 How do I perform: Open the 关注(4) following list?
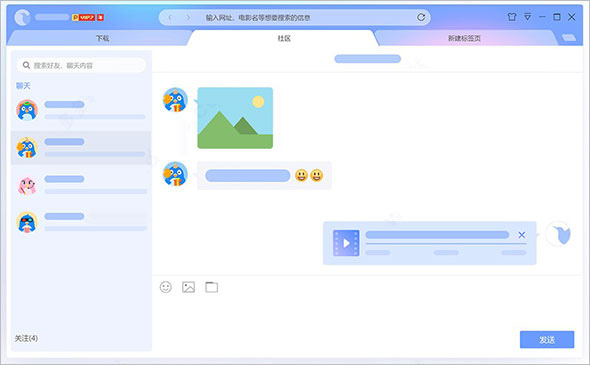point(26,338)
